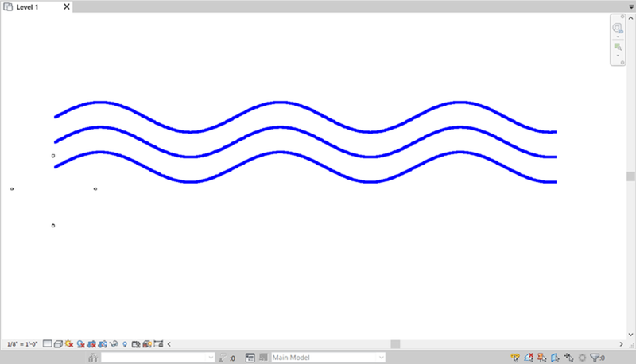Click the vertical scrollbar down arrow
636x364 pixels.
[x=630, y=335]
